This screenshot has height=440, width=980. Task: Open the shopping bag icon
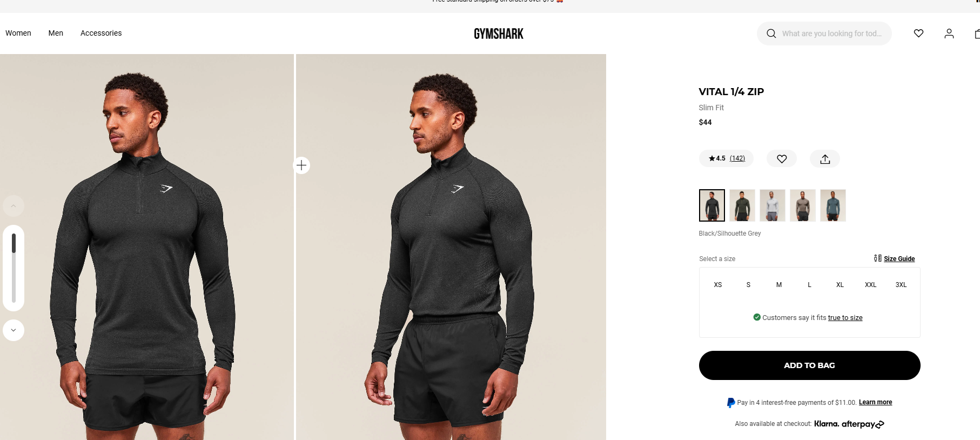977,34
